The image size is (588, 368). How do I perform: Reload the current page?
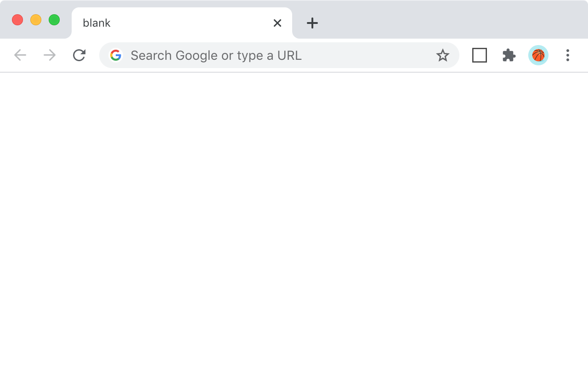(x=79, y=55)
